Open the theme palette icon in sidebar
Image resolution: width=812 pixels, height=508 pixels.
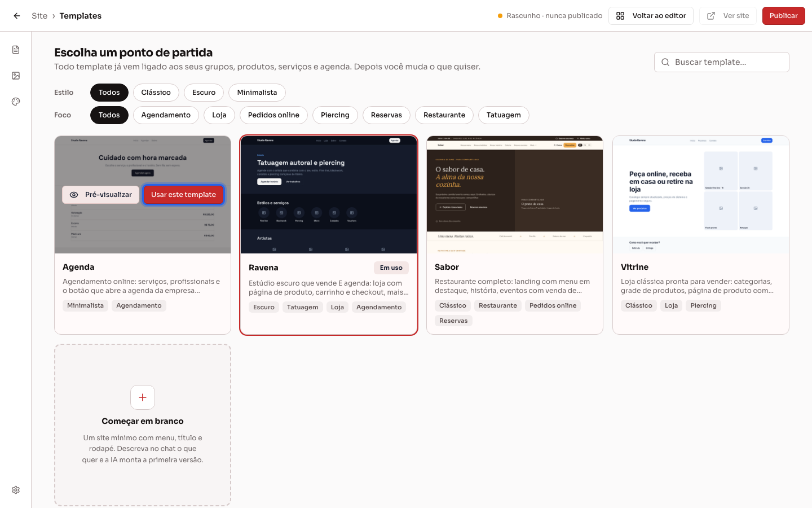16,102
